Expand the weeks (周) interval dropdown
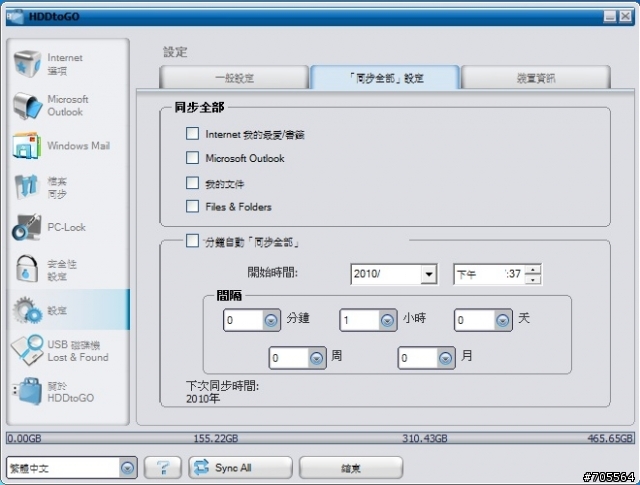640x485 pixels. pos(317,358)
